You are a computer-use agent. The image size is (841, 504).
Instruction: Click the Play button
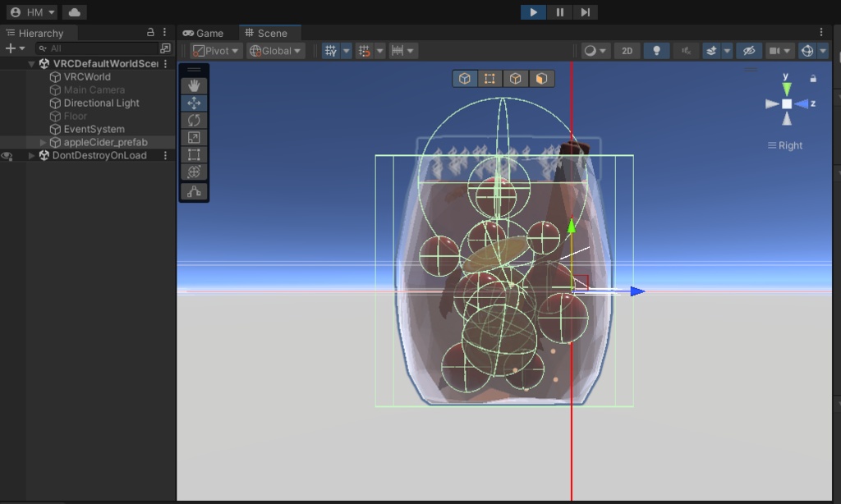[533, 12]
